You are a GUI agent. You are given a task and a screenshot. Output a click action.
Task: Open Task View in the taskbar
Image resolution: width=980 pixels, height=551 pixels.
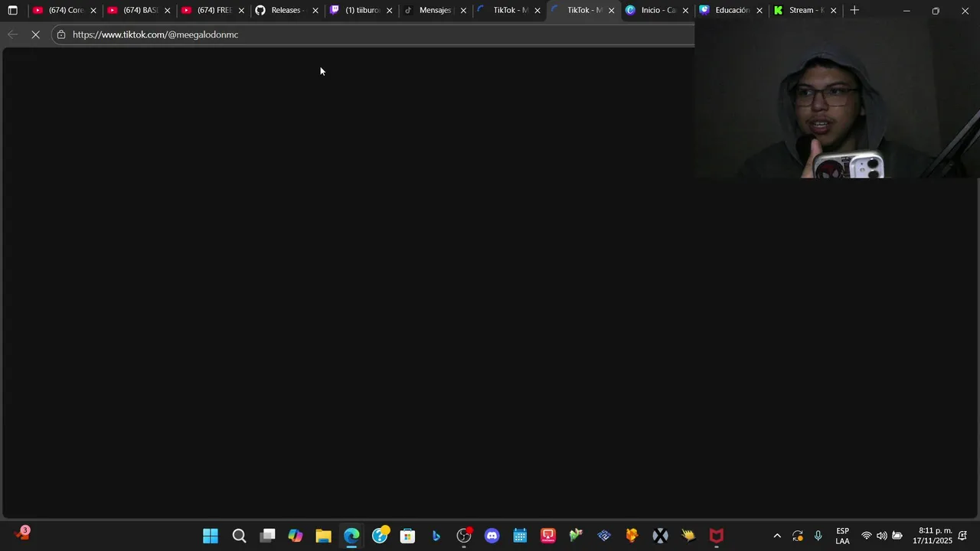[x=267, y=536]
